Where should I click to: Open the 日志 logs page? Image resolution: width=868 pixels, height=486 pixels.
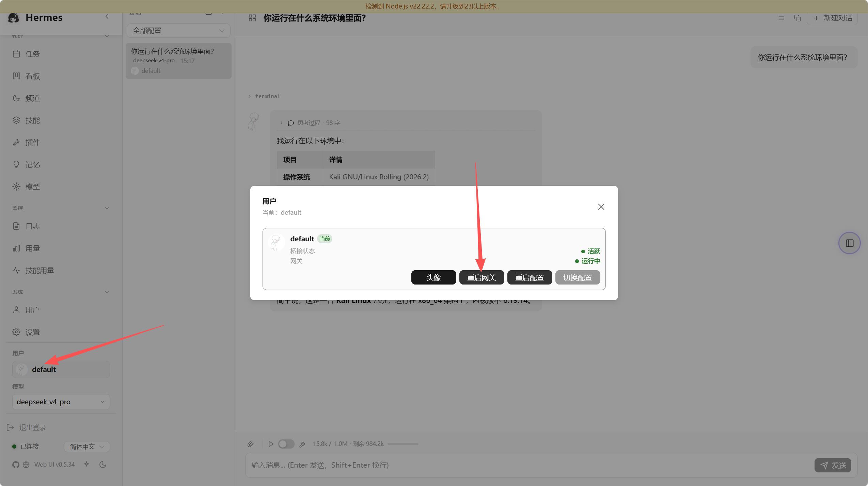click(x=61, y=226)
